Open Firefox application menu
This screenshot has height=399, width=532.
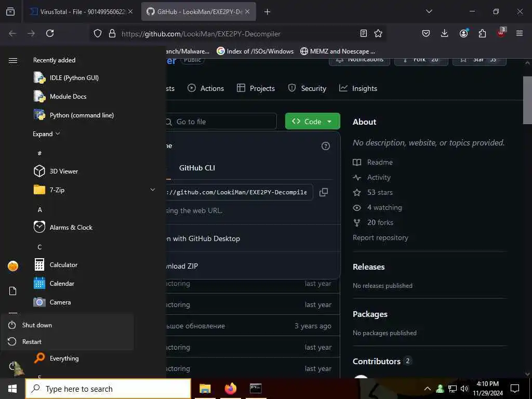[x=519, y=33]
